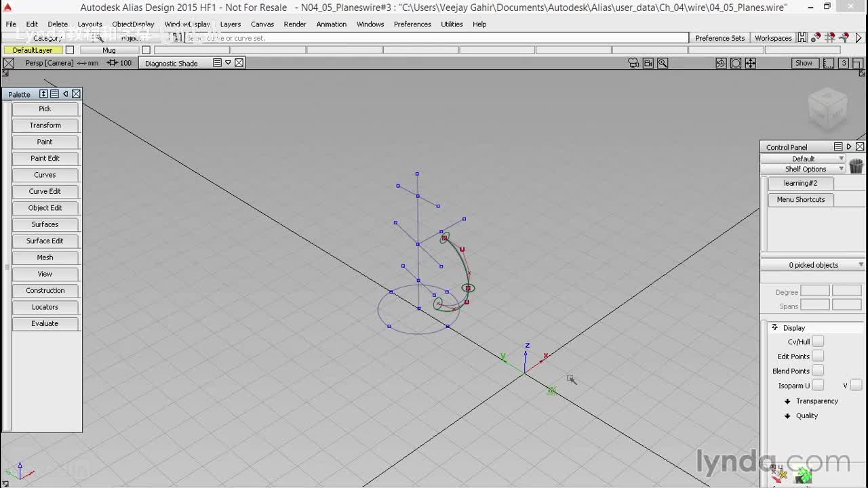This screenshot has height=488, width=868.
Task: Click the Preference Sets button
Action: coord(719,38)
